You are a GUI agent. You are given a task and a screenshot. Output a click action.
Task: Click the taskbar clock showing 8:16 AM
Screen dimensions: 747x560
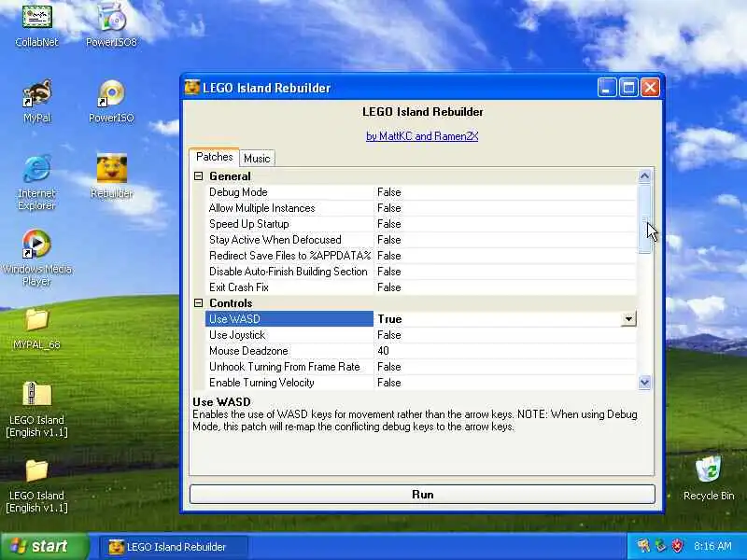coord(712,546)
